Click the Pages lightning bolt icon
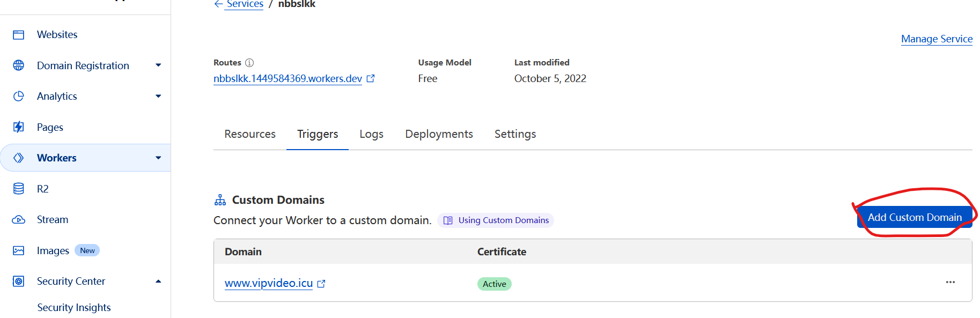980x318 pixels. (x=19, y=127)
